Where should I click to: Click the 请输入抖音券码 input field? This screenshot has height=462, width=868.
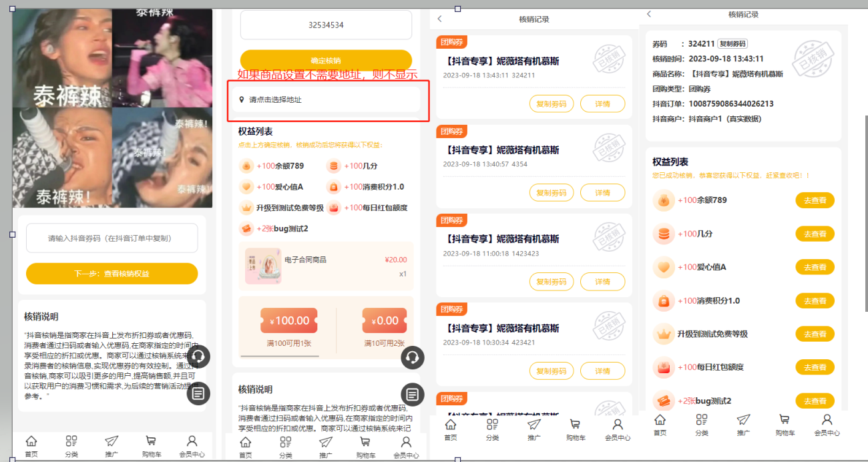tap(112, 238)
